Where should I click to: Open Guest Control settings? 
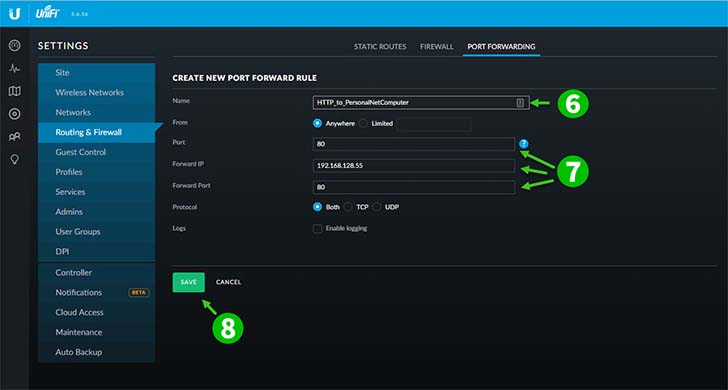(97, 152)
